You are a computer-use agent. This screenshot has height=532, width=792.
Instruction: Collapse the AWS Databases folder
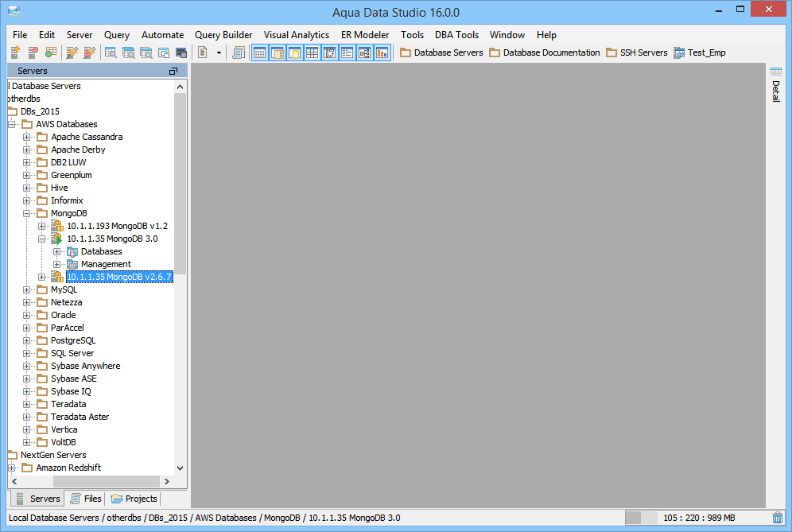tap(12, 124)
